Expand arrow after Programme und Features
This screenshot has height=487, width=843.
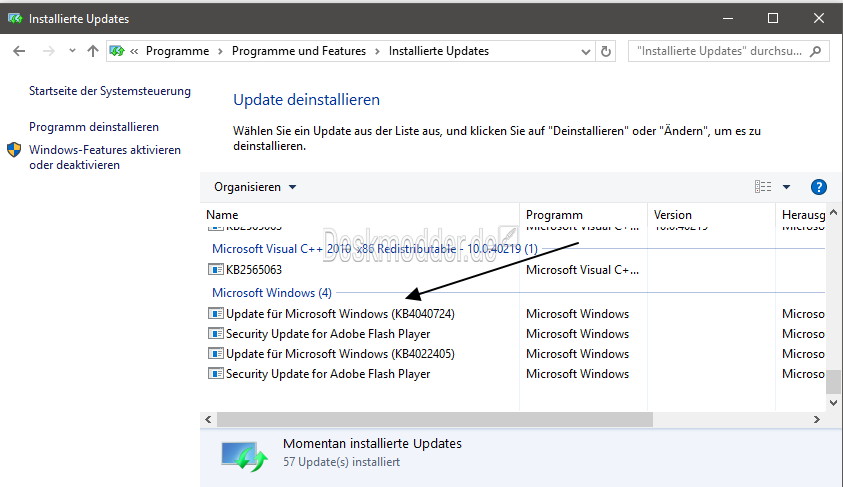(377, 51)
